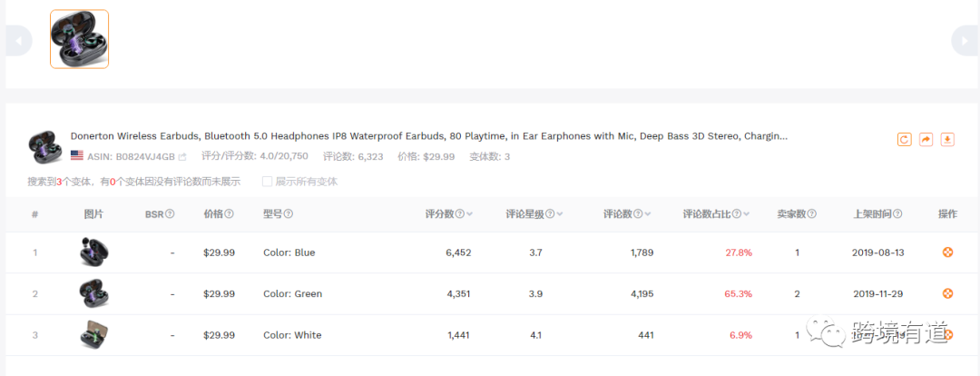
Task: Click the 4,351 rating count value
Action: [x=459, y=293]
